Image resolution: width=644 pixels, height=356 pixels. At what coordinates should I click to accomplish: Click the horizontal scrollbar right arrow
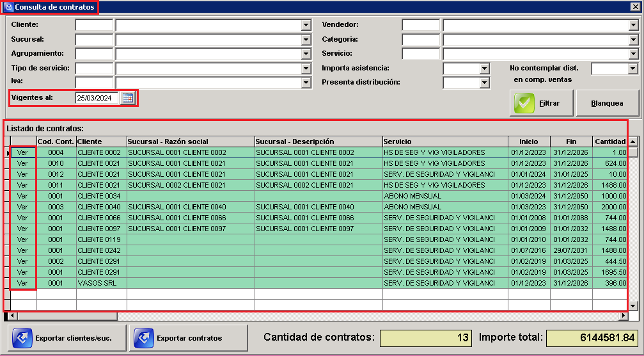624,316
